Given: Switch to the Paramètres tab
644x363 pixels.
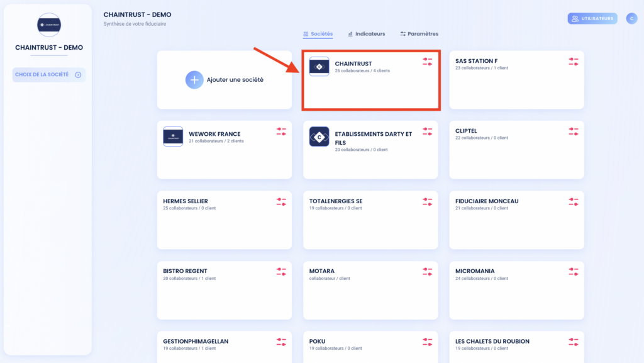Looking at the screenshot, I should pyautogui.click(x=419, y=34).
